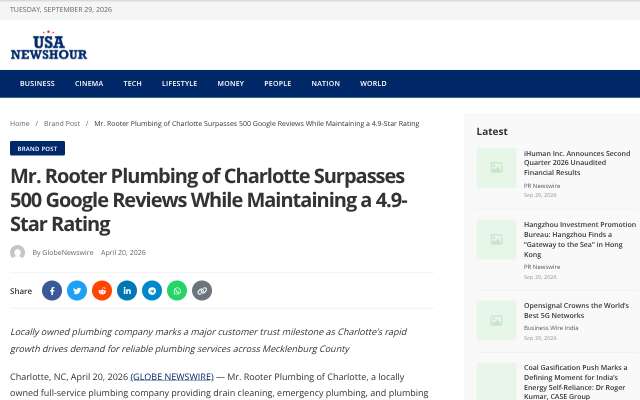640x400 pixels.
Task: Click thumbnail for Coal Gasification article
Action: click(x=496, y=382)
